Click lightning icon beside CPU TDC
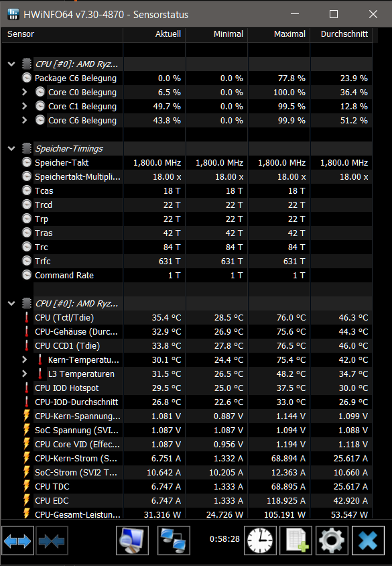This screenshot has width=392, height=566. point(26,486)
